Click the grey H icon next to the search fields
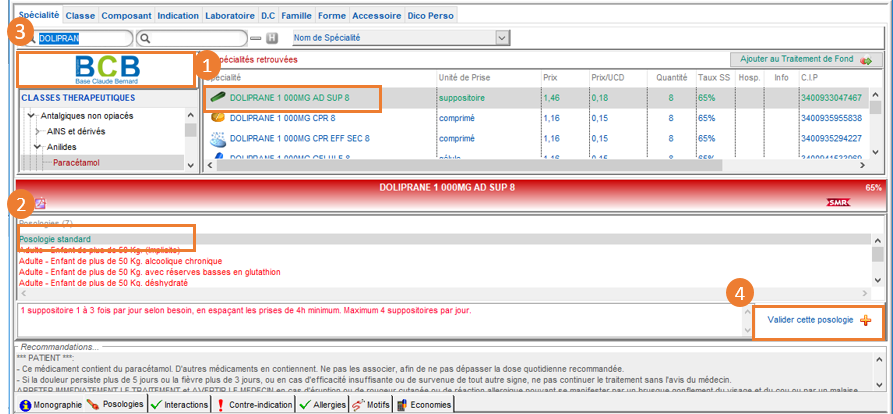The width and height of the screenshot is (893, 414). pos(272,38)
